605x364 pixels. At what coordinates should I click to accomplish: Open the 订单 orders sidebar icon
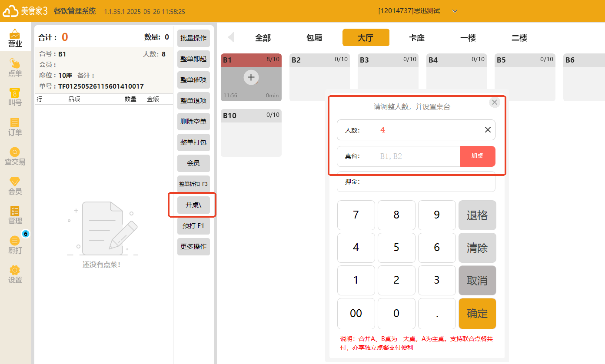(15, 127)
